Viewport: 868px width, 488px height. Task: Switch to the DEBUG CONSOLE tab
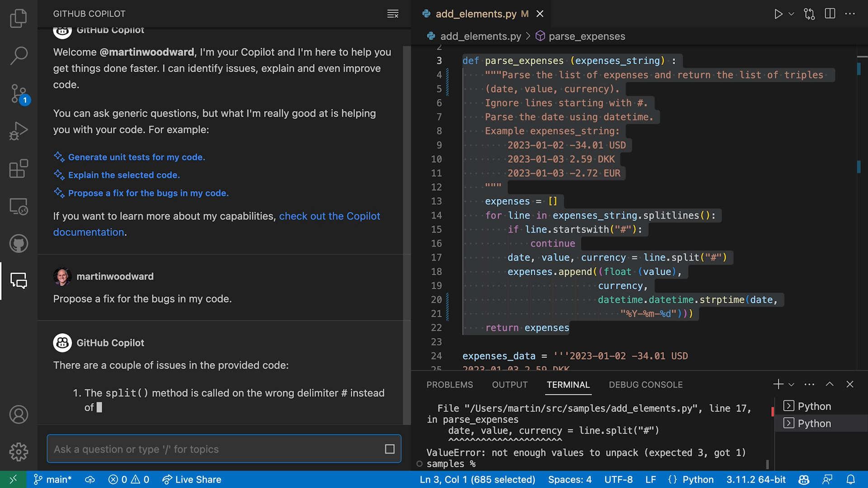click(x=646, y=385)
